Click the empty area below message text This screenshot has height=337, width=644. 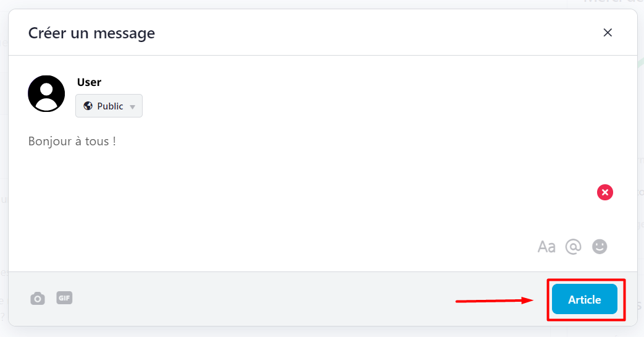(x=278, y=198)
